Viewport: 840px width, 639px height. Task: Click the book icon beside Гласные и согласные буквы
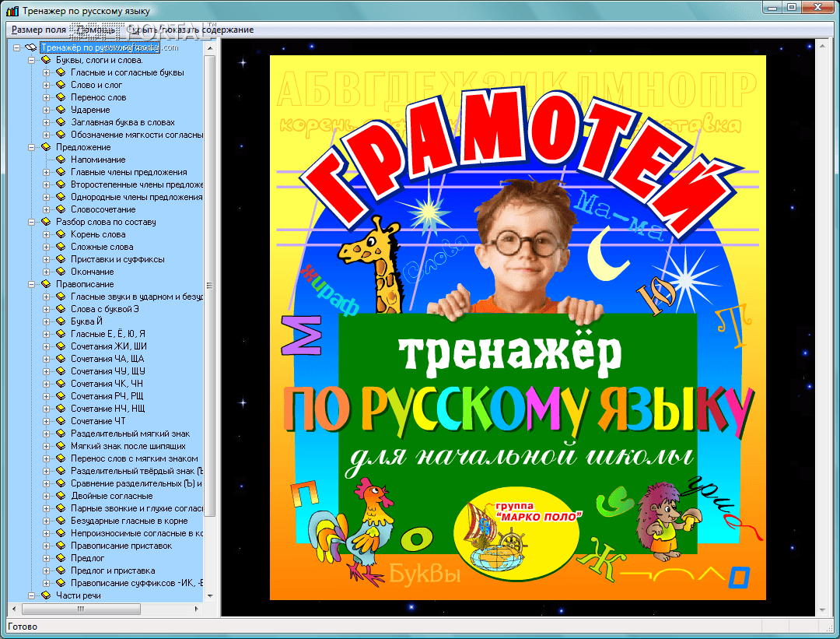[61, 72]
